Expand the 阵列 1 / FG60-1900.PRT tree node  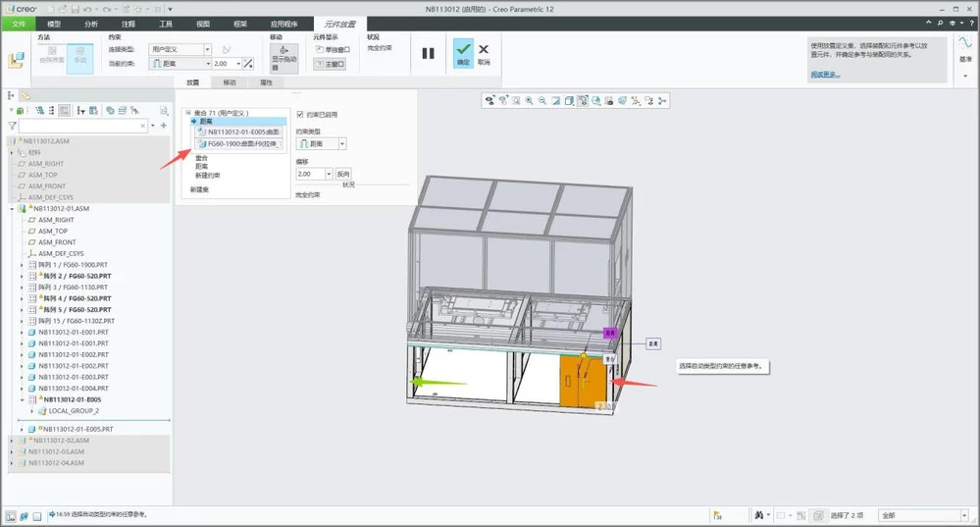pyautogui.click(x=22, y=265)
